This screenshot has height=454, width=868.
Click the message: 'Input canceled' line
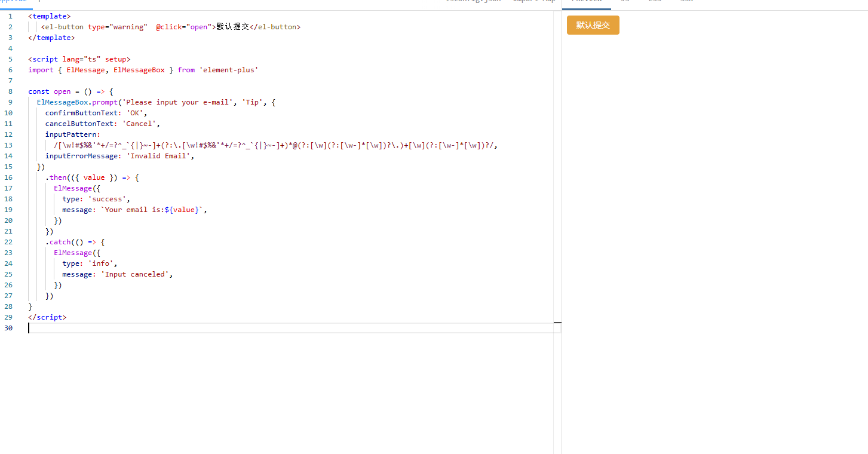(x=118, y=274)
